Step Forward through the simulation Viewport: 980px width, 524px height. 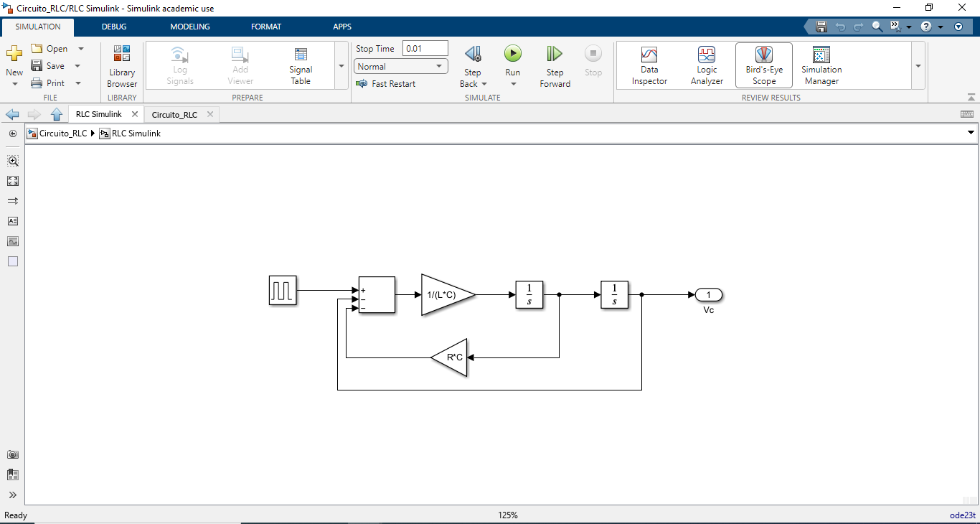[x=554, y=65]
